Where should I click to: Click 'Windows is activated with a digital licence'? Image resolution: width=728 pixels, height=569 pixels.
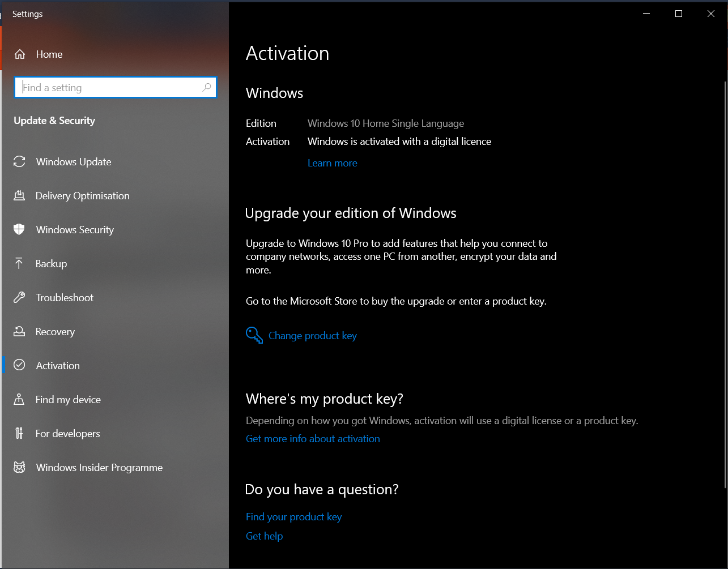(399, 142)
